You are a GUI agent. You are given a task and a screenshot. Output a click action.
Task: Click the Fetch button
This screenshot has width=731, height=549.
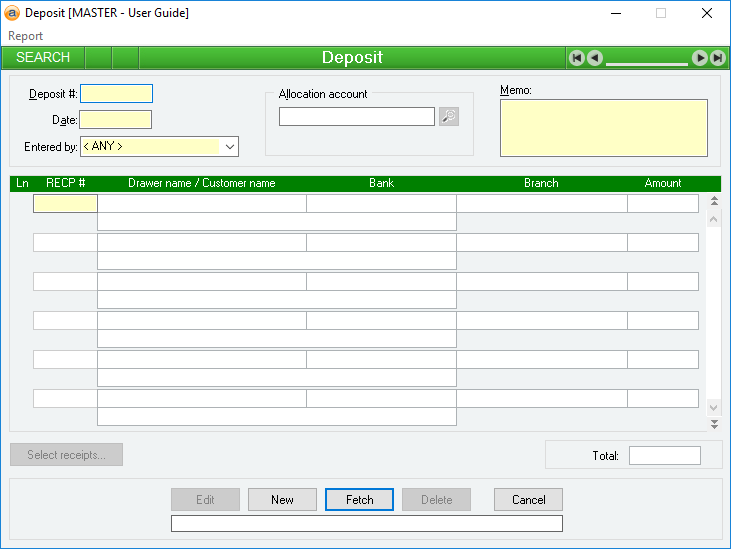[x=359, y=500]
